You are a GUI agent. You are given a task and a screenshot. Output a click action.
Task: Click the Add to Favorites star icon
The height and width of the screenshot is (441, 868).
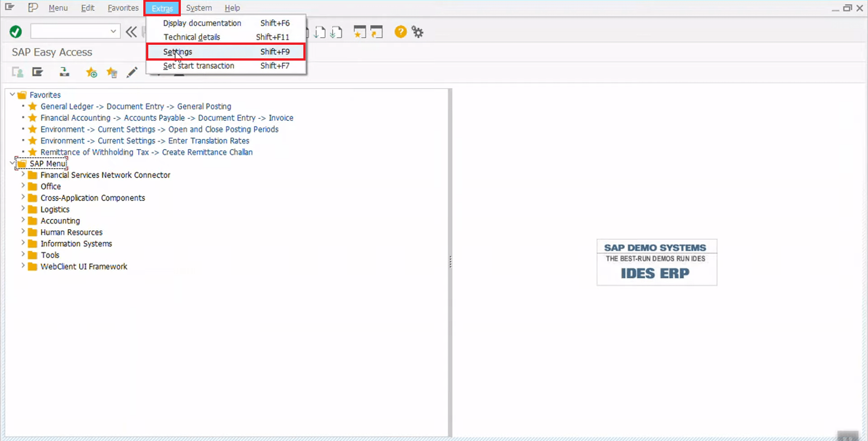coord(91,72)
